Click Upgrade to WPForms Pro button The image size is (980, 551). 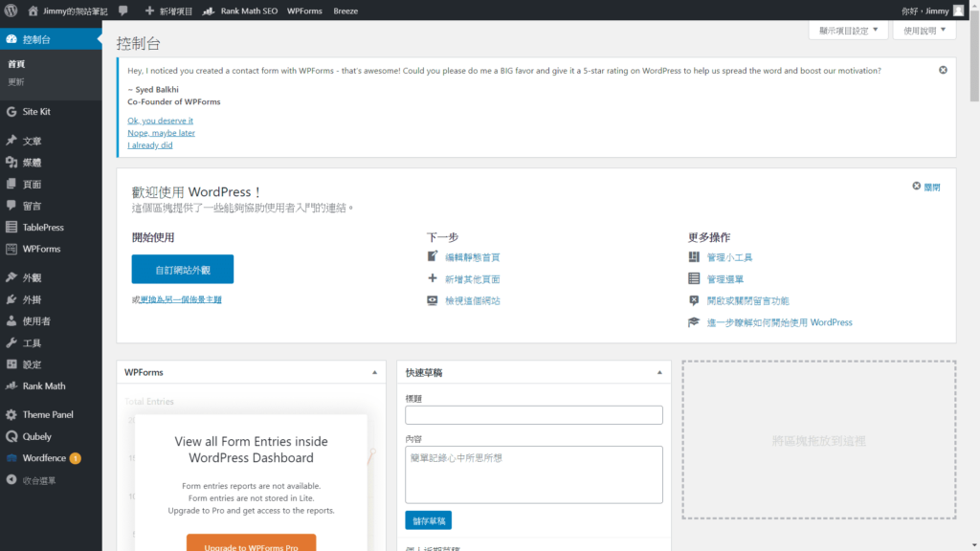pos(252,542)
